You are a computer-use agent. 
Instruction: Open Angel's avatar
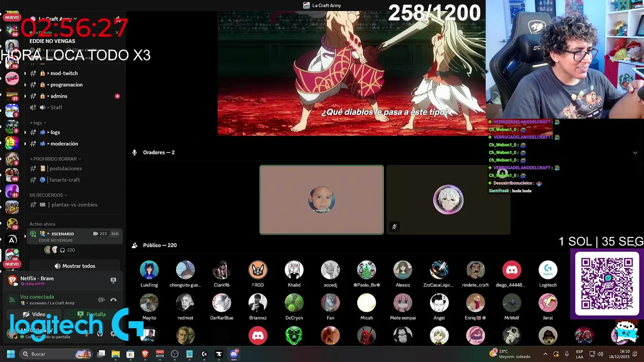point(439,303)
